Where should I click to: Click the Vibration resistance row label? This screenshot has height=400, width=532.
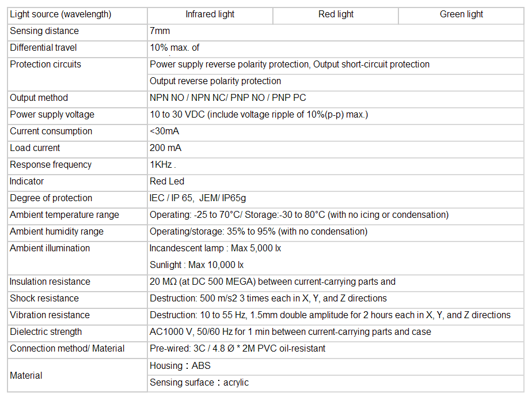50,315
